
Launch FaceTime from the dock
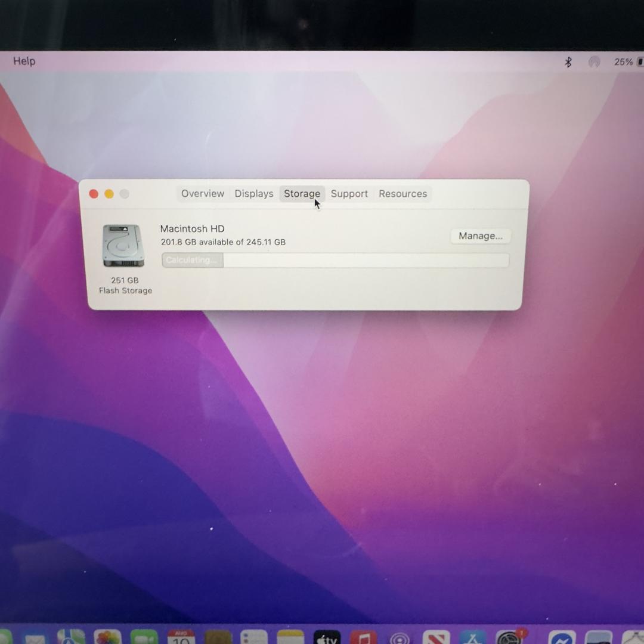144,637
